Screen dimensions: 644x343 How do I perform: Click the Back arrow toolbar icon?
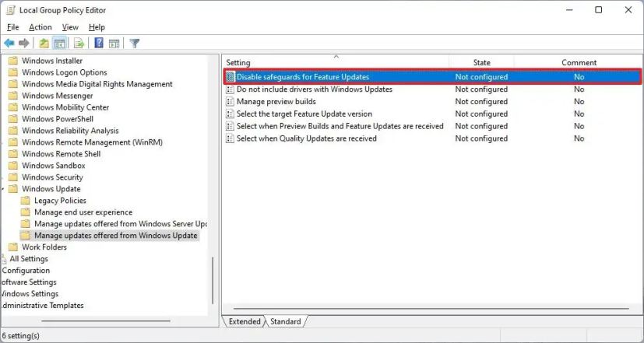coord(9,43)
